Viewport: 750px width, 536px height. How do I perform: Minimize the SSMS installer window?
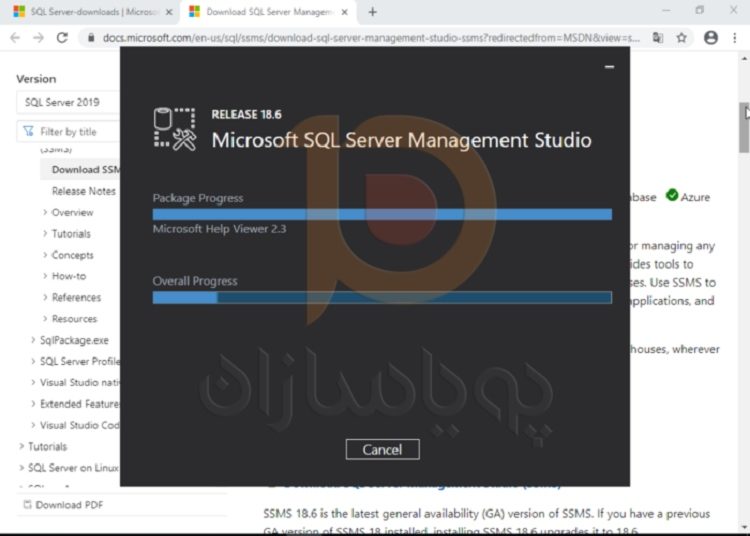point(609,67)
